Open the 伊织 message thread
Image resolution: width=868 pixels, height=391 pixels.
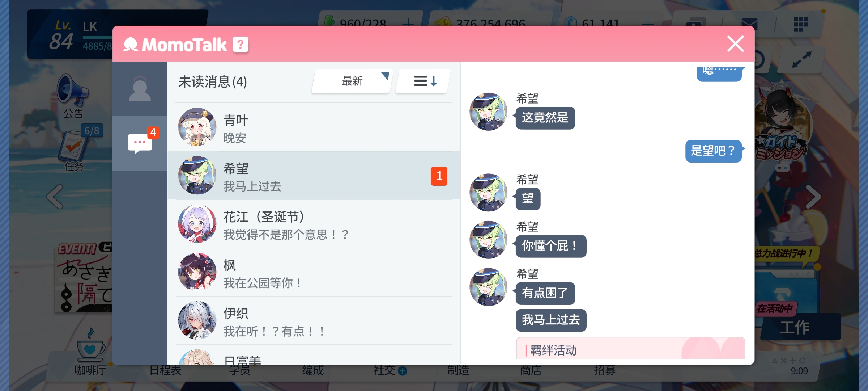314,320
